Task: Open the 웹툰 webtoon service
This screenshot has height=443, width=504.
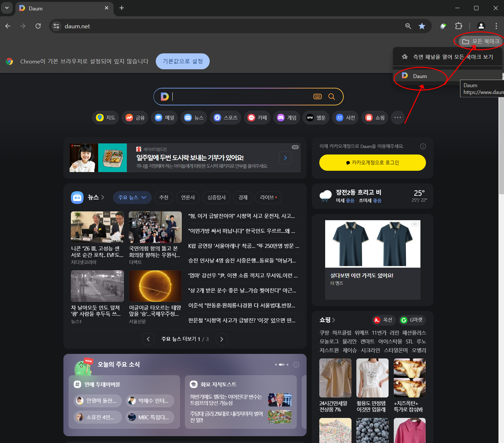Action: (x=316, y=117)
